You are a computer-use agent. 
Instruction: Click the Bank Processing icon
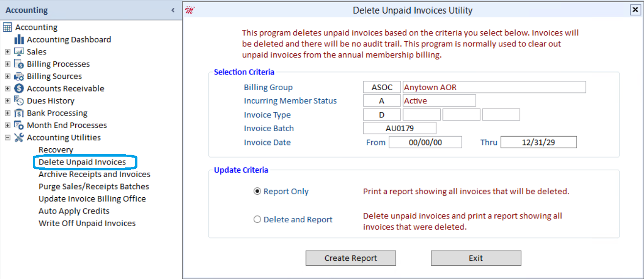coord(19,113)
